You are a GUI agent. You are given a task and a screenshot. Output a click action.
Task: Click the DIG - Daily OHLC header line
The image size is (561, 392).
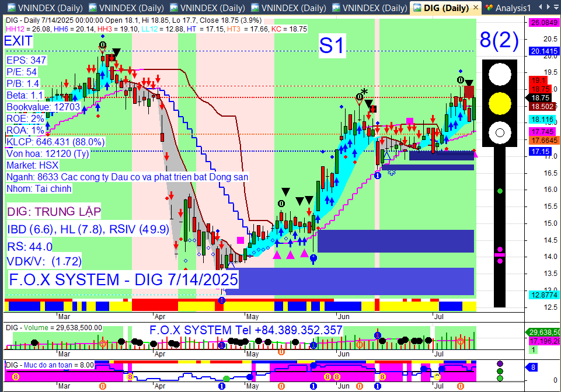click(x=134, y=20)
